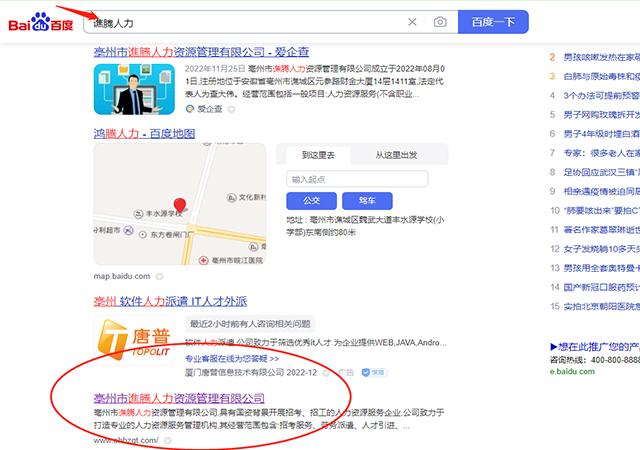Viewport: 640px width, 450px height.
Task: Open camera image search icon
Action: point(440,22)
